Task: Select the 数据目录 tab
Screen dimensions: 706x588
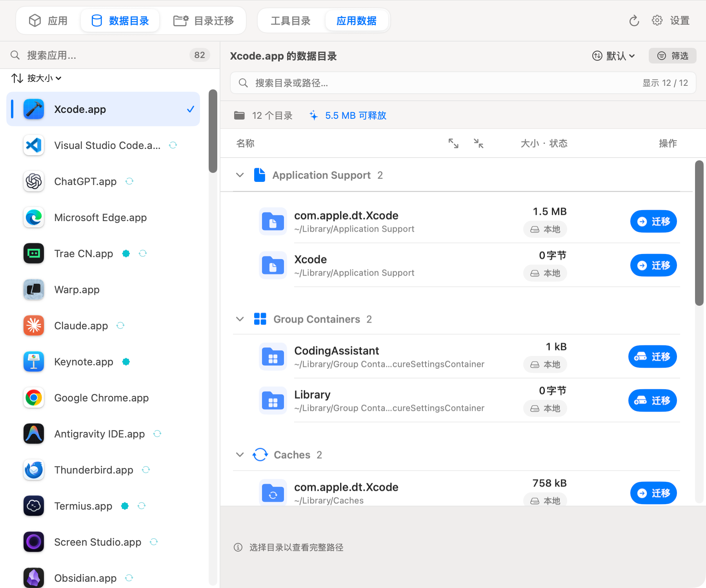Action: [x=120, y=21]
